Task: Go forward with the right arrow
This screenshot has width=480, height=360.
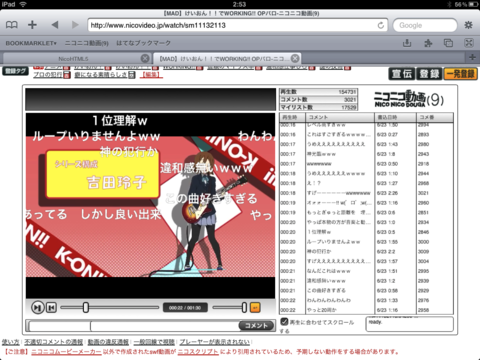Action: tap(75, 25)
